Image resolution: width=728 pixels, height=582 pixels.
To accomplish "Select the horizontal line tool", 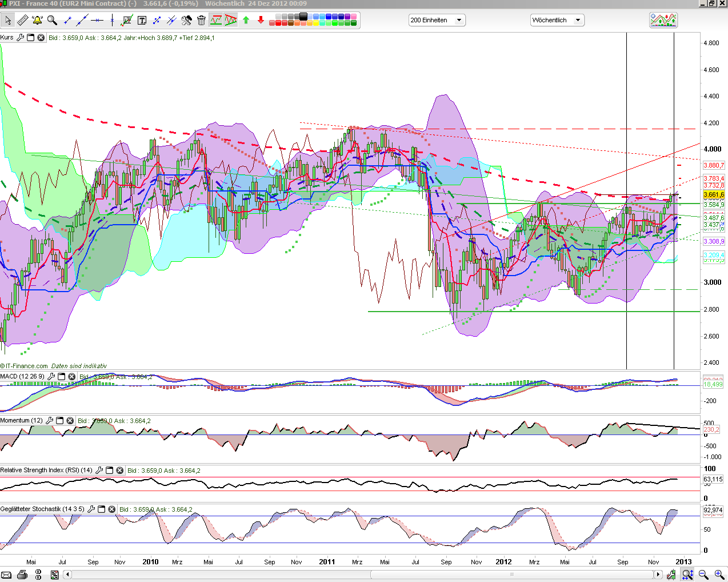I will coord(97,21).
